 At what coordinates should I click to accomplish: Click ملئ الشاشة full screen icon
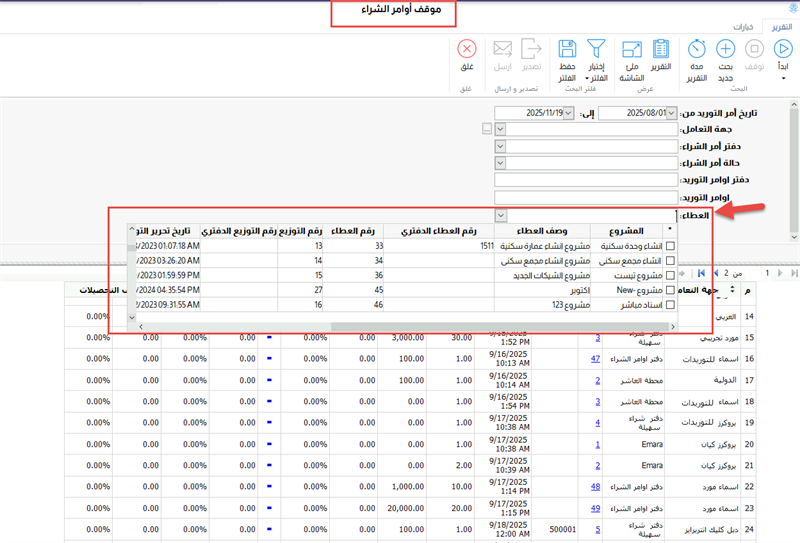coord(632,49)
